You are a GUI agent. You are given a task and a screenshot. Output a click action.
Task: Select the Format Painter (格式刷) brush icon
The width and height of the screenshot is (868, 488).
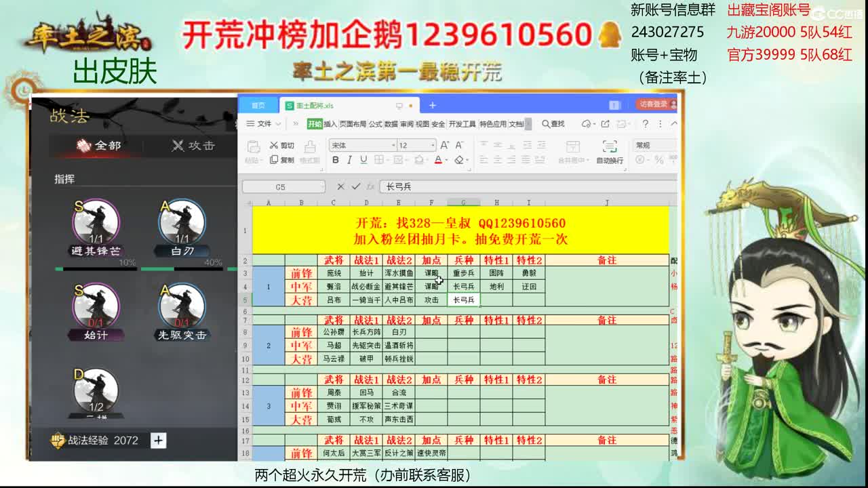[310, 146]
